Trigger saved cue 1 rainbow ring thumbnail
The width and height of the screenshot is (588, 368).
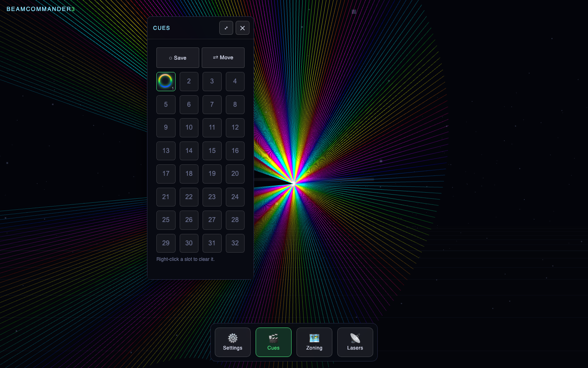[x=166, y=81]
